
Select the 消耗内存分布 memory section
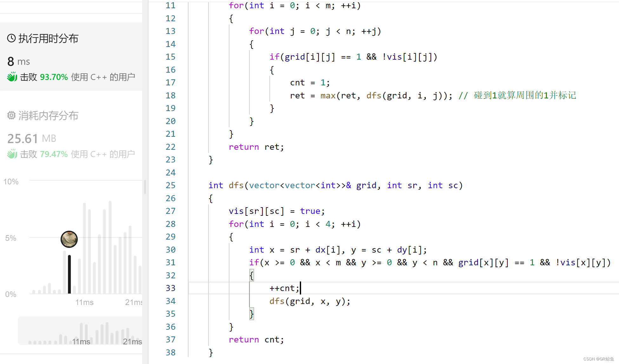point(48,116)
